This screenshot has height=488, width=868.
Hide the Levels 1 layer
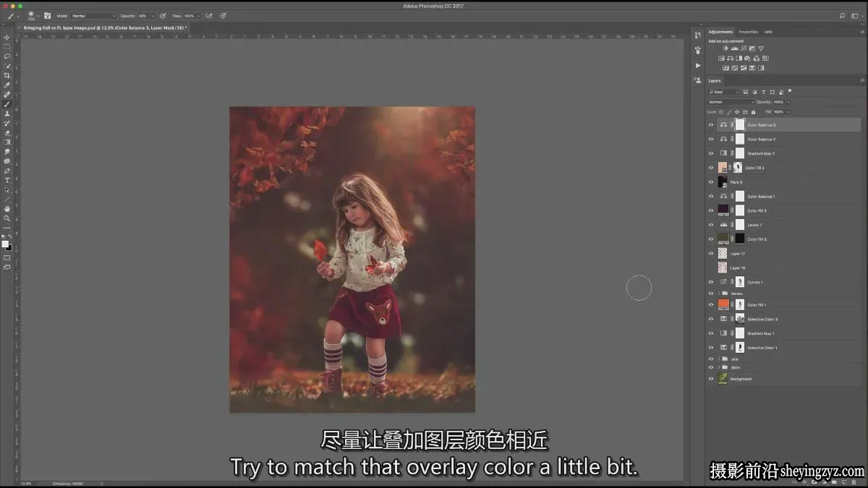(711, 225)
